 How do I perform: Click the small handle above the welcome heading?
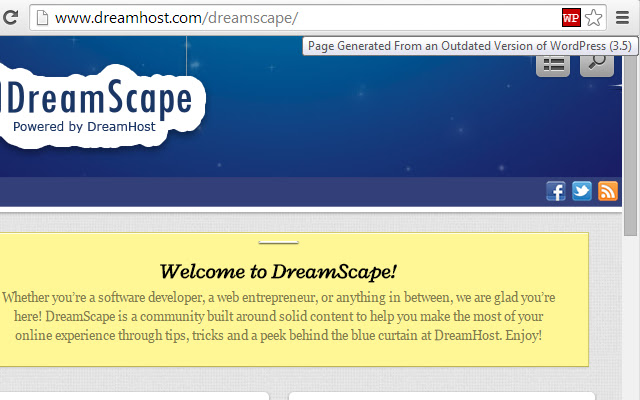(x=279, y=242)
